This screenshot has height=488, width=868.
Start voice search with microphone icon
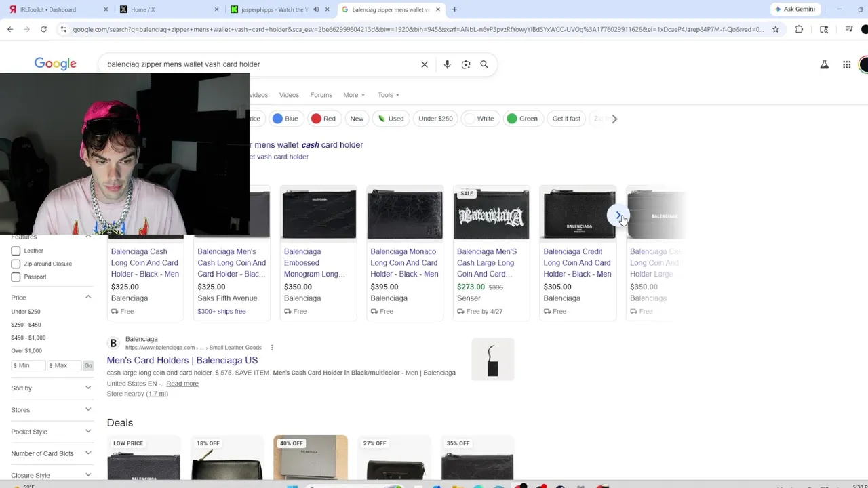point(447,64)
